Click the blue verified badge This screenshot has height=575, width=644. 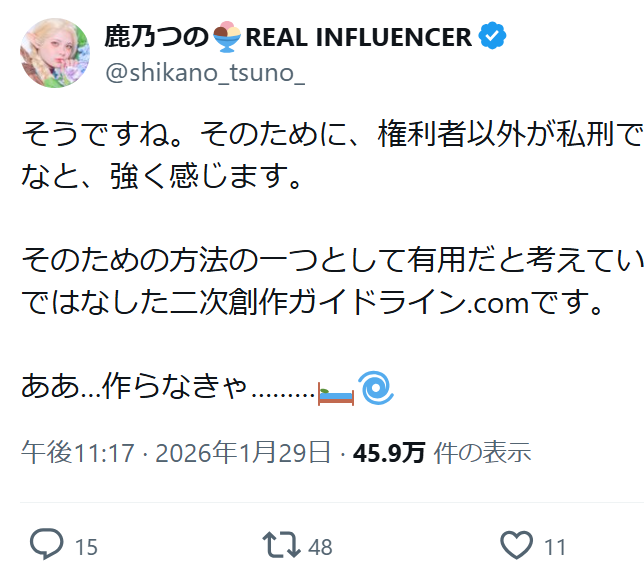coord(492,38)
